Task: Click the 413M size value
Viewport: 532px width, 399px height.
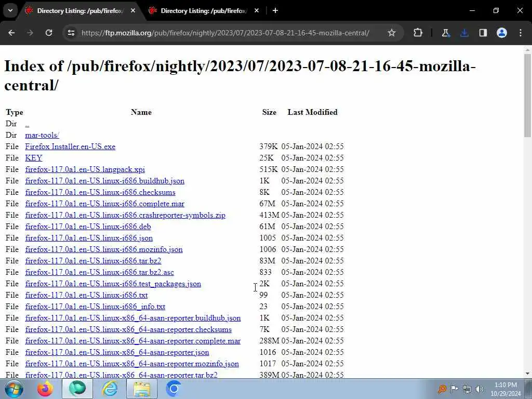Action: (x=270, y=215)
